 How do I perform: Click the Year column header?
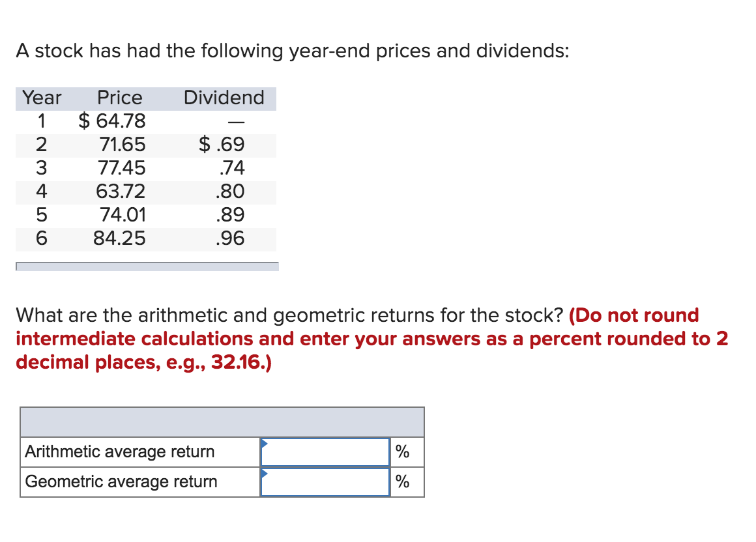(x=42, y=98)
